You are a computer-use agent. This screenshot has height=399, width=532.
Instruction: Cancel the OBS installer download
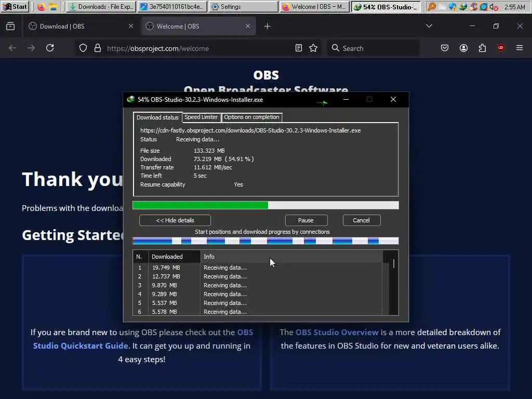tap(362, 220)
